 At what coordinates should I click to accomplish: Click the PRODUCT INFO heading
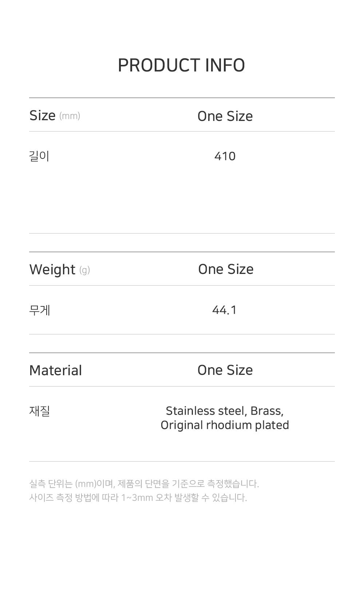tap(181, 66)
